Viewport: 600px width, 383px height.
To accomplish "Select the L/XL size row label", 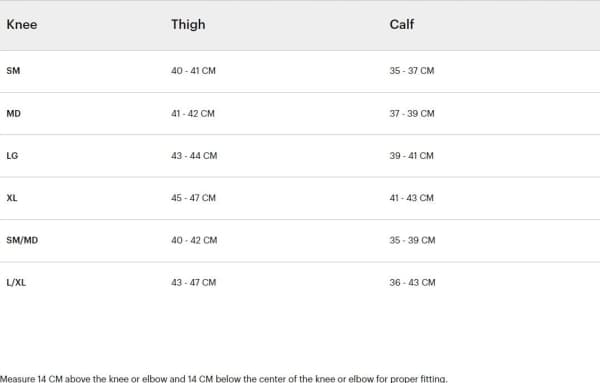I will pyautogui.click(x=16, y=283).
